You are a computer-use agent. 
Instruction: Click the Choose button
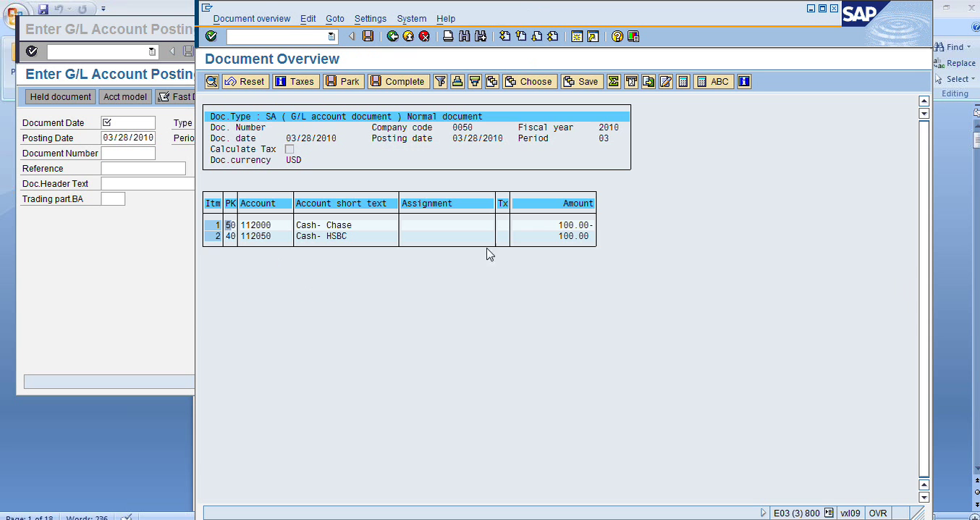click(529, 82)
